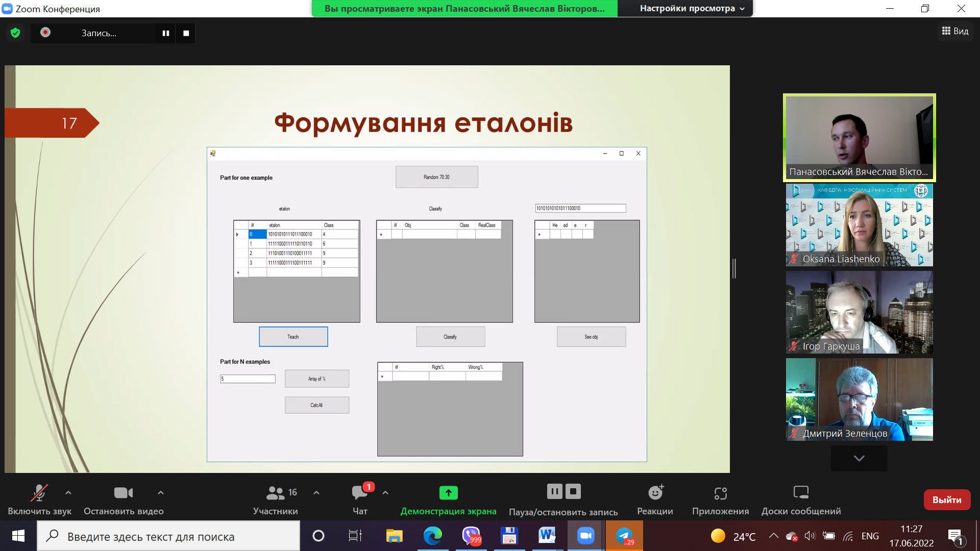Expand audio options arrow next to microphone
The image size is (980, 551).
coord(68,492)
